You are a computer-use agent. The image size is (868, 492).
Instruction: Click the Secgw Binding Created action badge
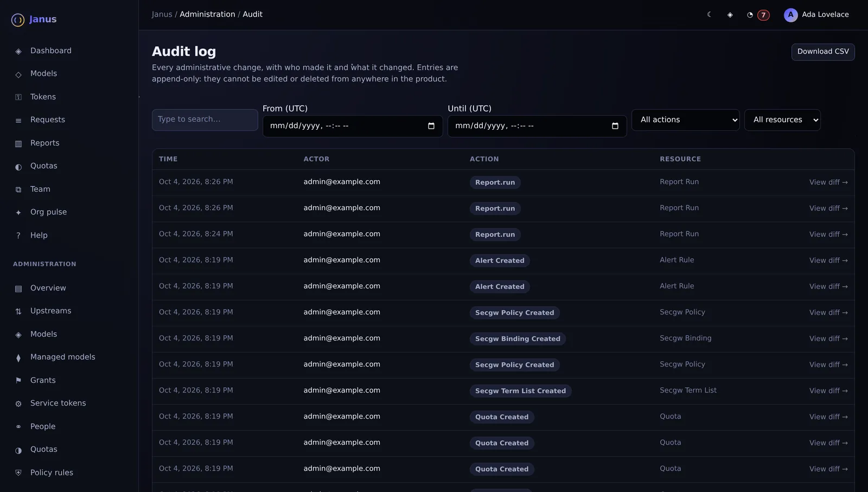(518, 339)
